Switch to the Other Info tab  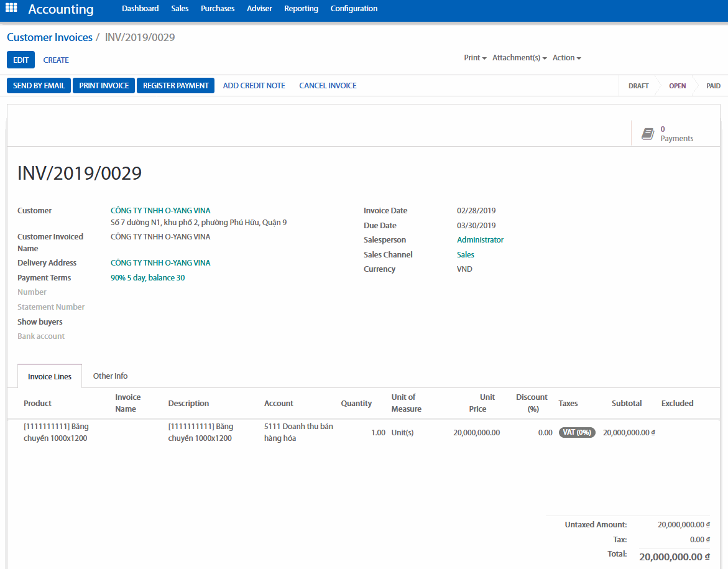pos(110,376)
